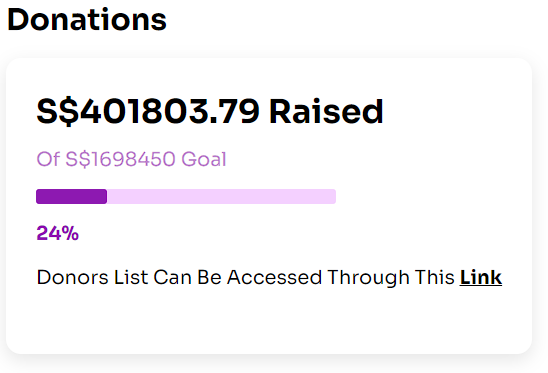Screen dimensions: 548x373
Task: Click the words Through This
Action: [391, 278]
